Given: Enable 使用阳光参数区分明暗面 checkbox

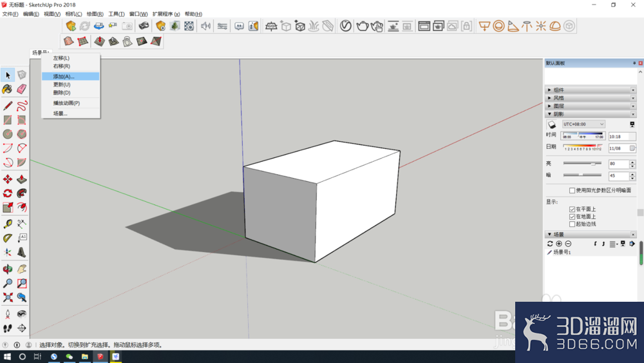Looking at the screenshot, I should click(x=572, y=190).
